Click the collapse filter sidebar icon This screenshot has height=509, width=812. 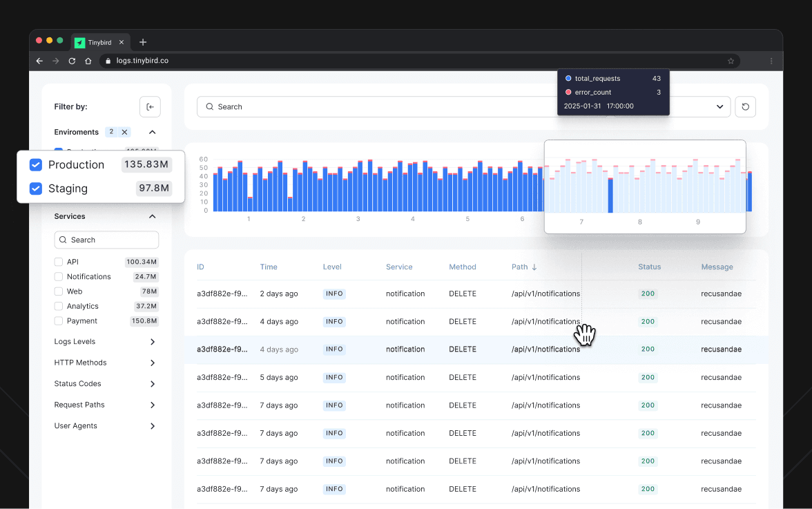coord(150,107)
